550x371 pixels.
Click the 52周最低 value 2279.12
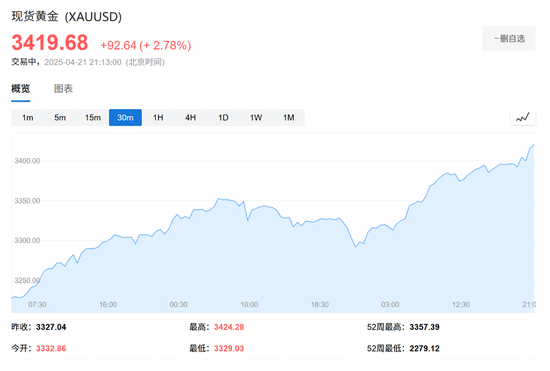click(424, 349)
